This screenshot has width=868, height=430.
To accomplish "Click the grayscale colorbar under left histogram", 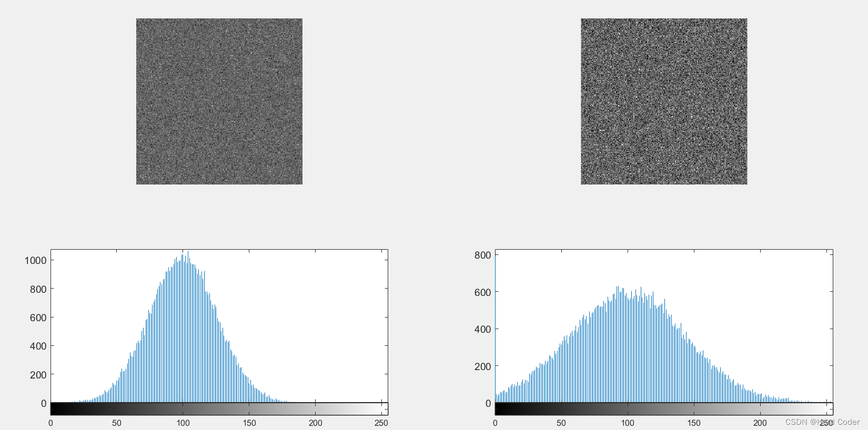I will pos(219,409).
